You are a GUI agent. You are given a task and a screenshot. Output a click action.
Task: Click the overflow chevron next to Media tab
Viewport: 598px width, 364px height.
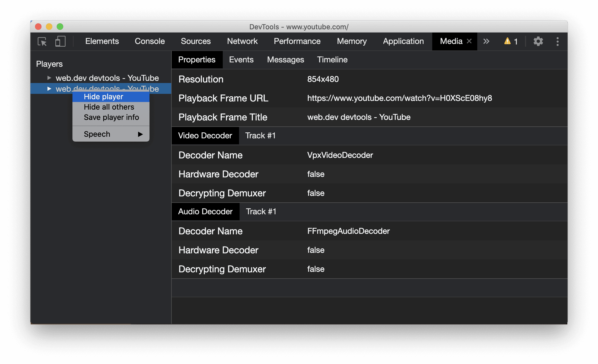coord(487,41)
